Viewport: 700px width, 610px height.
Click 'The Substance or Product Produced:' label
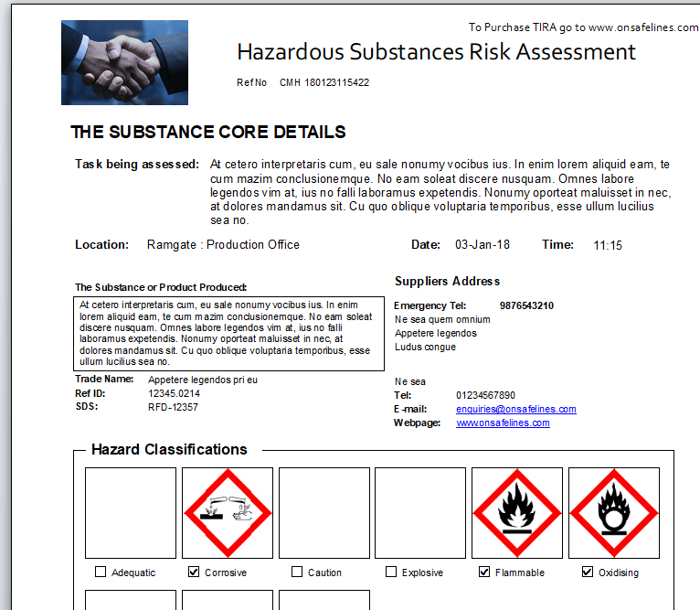(x=161, y=287)
